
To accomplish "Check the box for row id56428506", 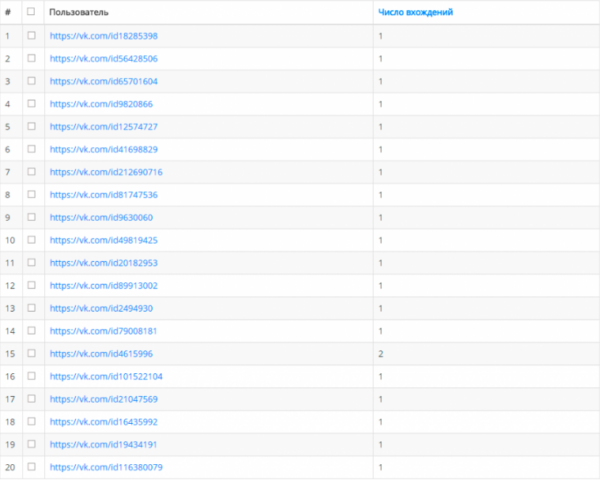I will [31, 58].
